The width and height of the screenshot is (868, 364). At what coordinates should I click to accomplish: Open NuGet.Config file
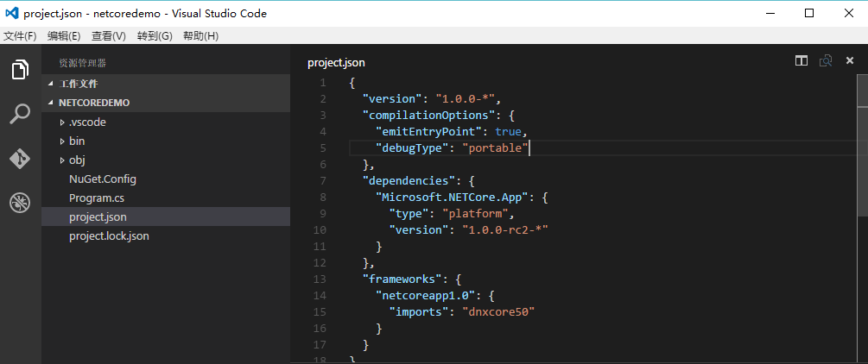pos(166,179)
